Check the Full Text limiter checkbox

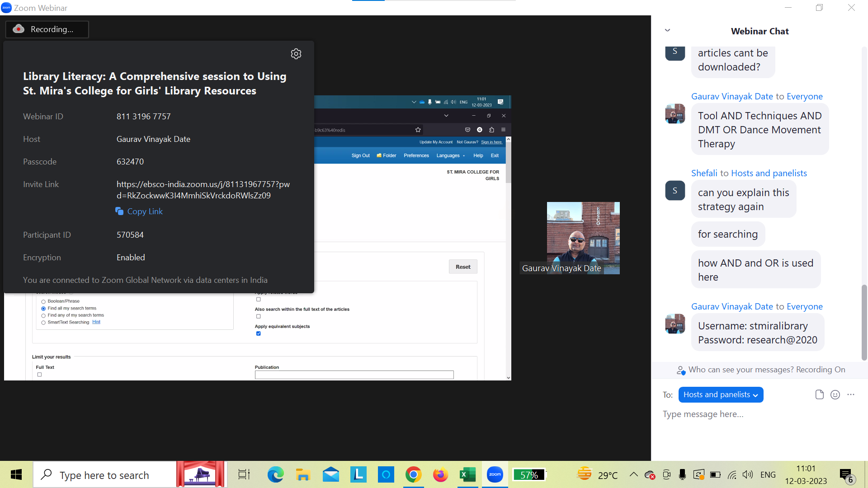pyautogui.click(x=39, y=375)
